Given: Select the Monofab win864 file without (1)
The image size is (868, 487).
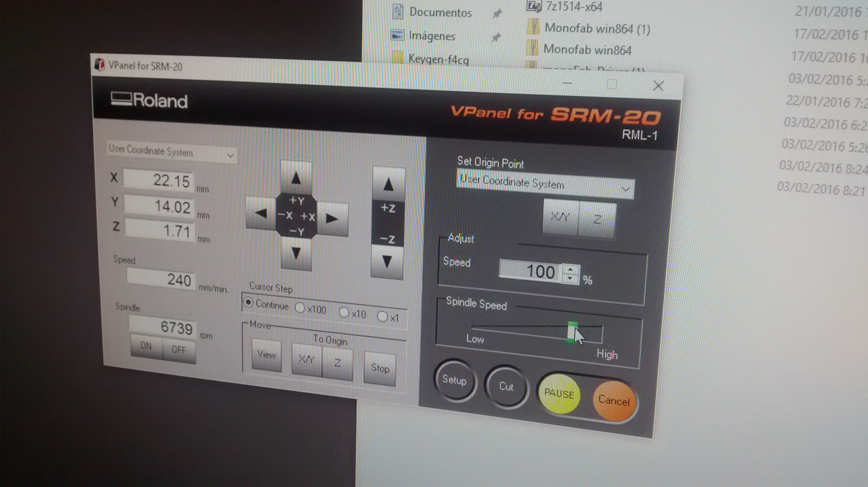Looking at the screenshot, I should [x=588, y=49].
